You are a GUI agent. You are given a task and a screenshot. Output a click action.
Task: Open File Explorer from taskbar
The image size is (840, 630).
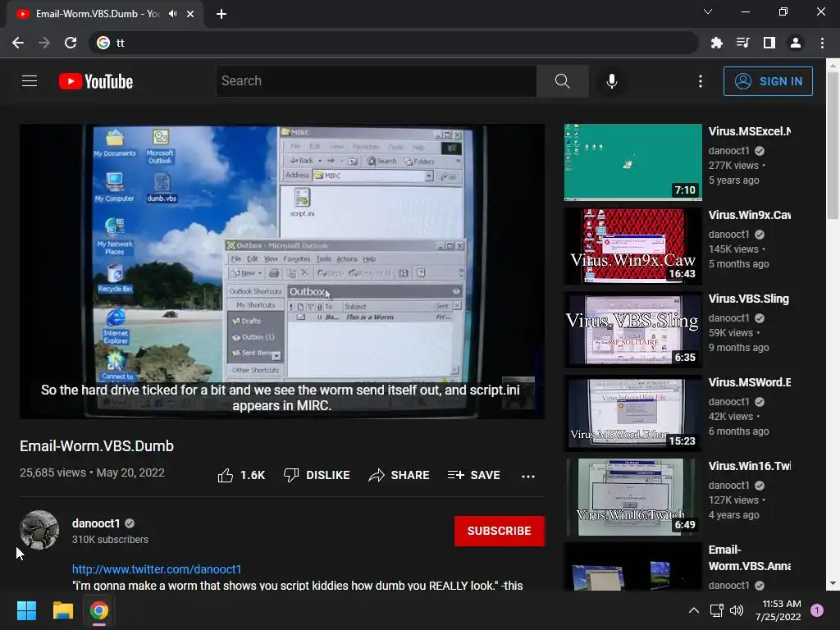[62, 610]
